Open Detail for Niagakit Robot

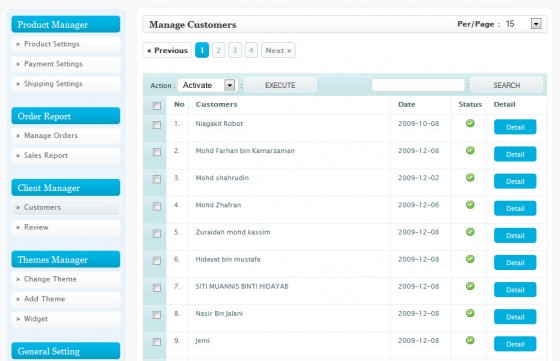pos(515,127)
